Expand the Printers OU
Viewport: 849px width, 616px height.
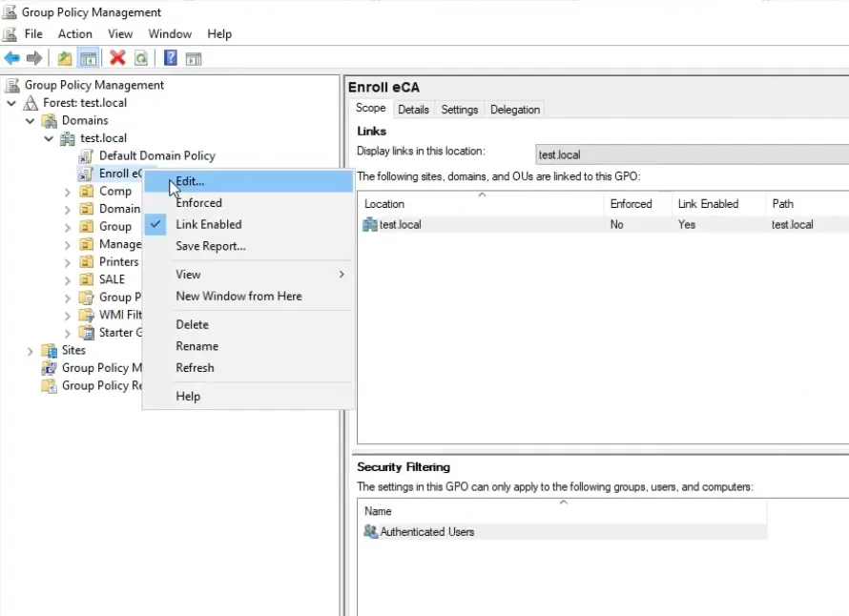pyautogui.click(x=67, y=262)
